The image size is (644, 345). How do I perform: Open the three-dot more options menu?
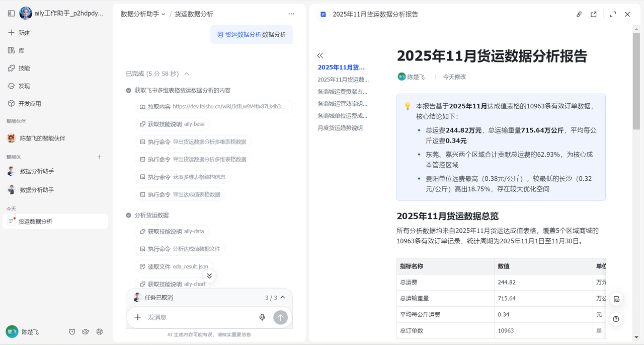point(291,14)
